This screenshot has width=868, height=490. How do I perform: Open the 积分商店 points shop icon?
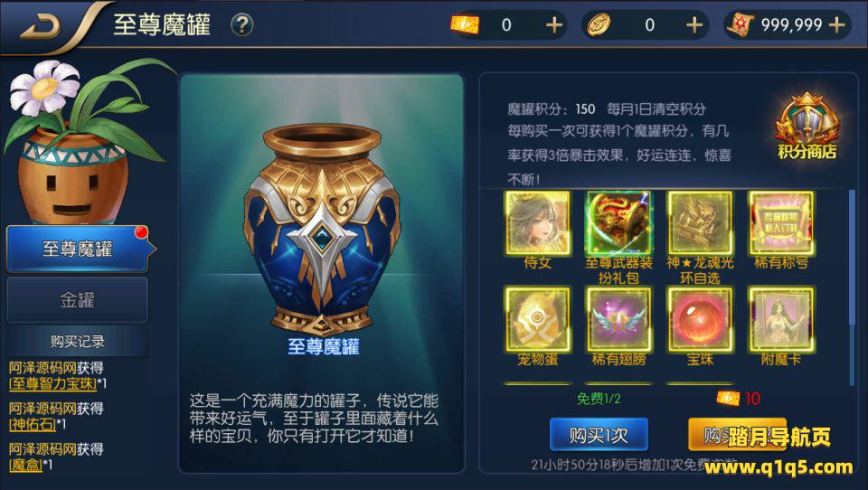click(807, 127)
